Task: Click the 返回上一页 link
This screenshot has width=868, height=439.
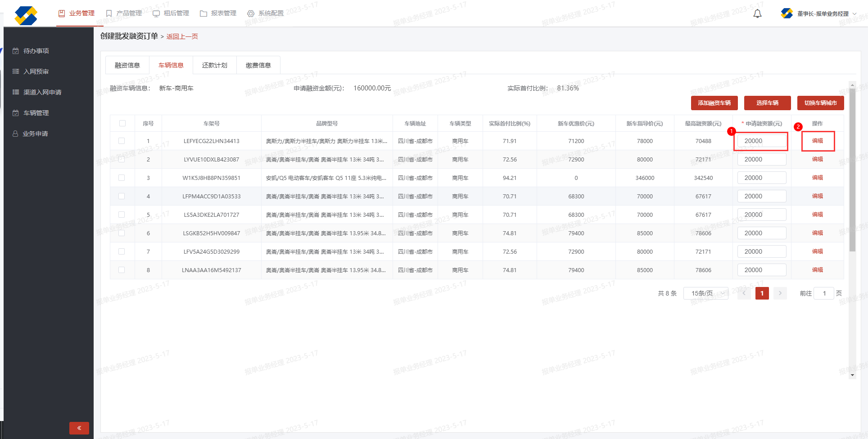Action: [x=182, y=36]
